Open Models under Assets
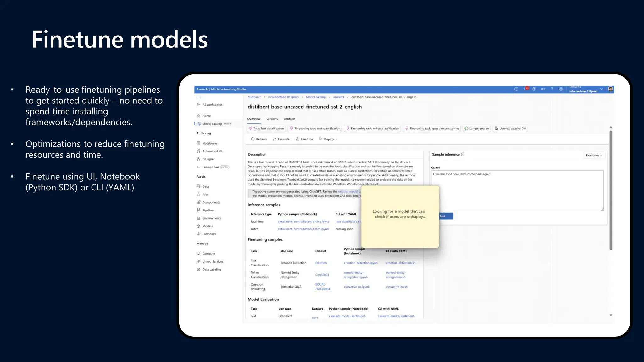644x362 pixels. click(x=207, y=226)
